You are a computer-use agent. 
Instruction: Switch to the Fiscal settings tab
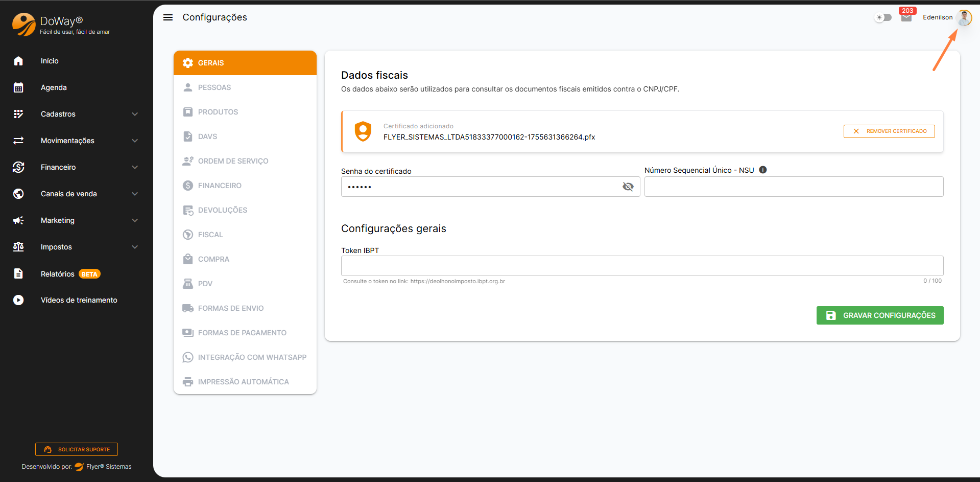(x=210, y=235)
